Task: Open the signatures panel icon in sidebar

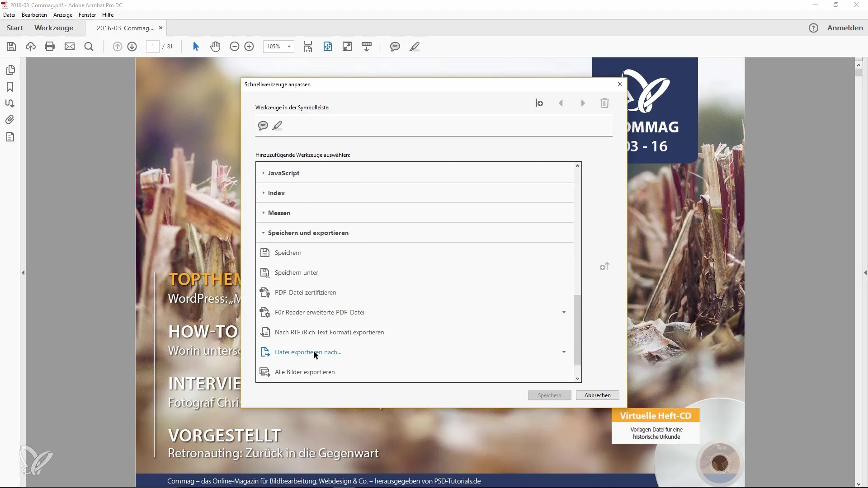Action: (x=10, y=103)
